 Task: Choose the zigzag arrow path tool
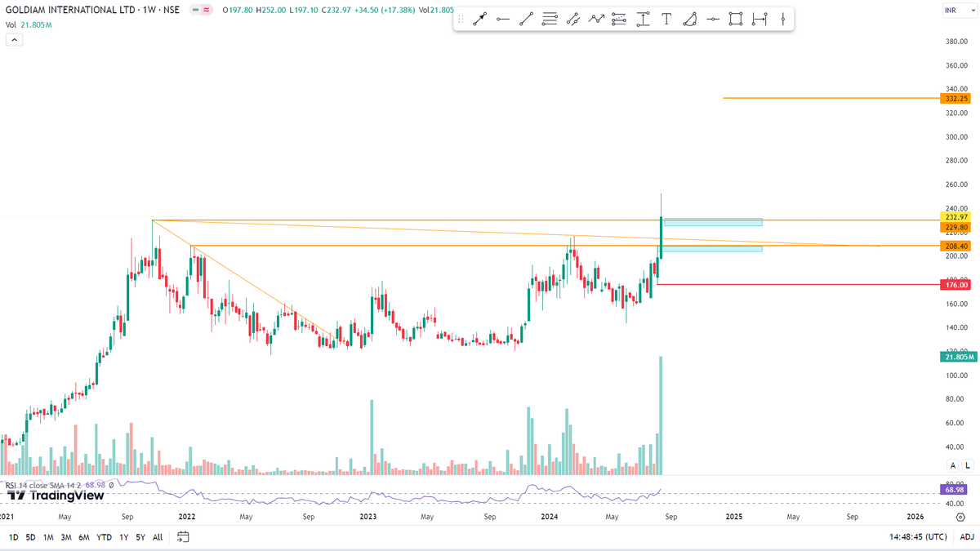click(x=596, y=19)
